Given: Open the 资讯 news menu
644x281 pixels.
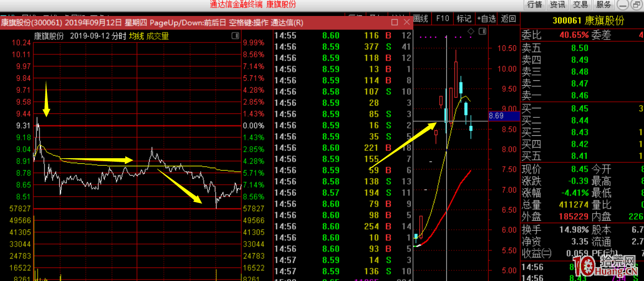Looking at the screenshot, I should pos(558,5).
